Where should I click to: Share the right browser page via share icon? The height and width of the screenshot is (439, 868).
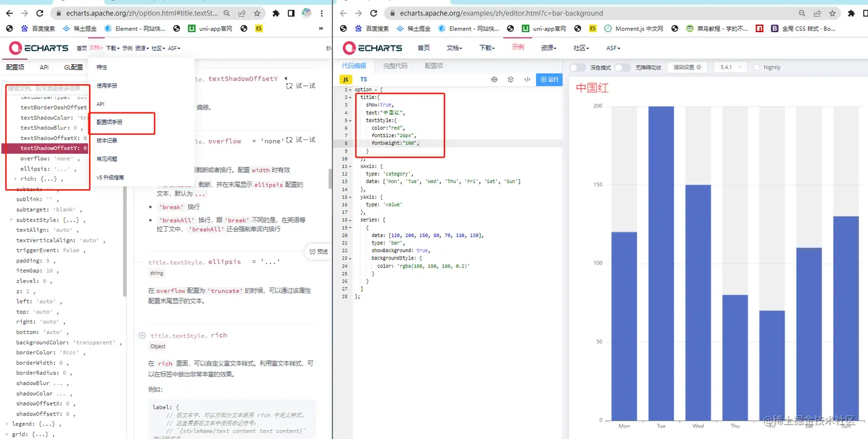point(817,13)
